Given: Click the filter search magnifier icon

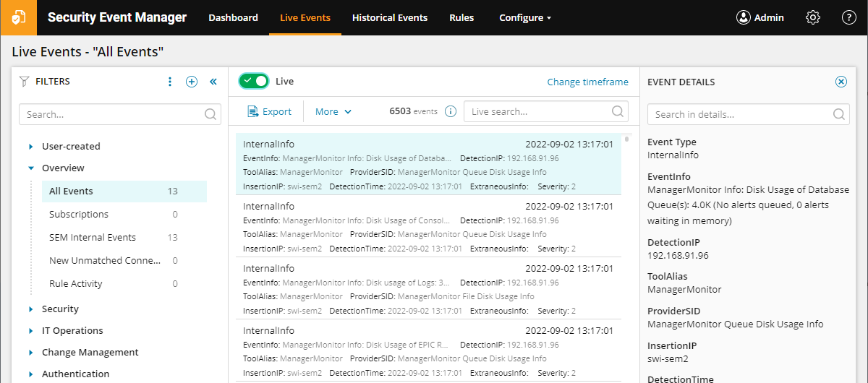Looking at the screenshot, I should [210, 114].
